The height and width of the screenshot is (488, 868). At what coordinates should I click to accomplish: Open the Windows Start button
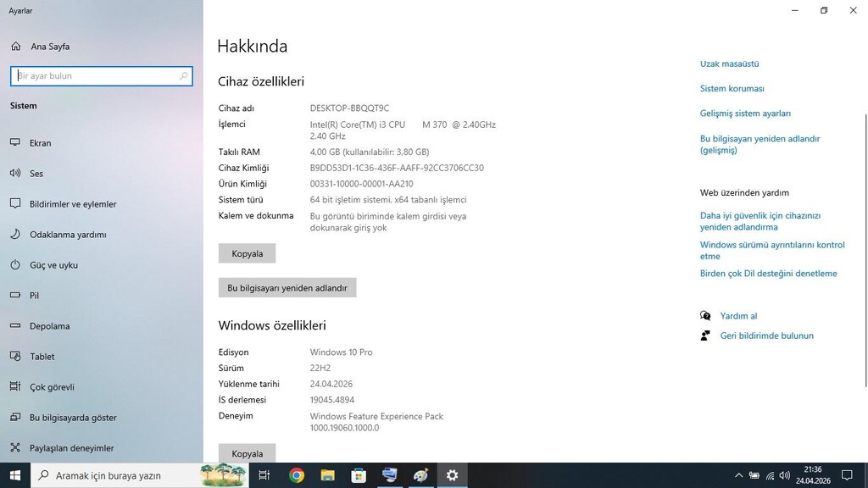tap(15, 475)
